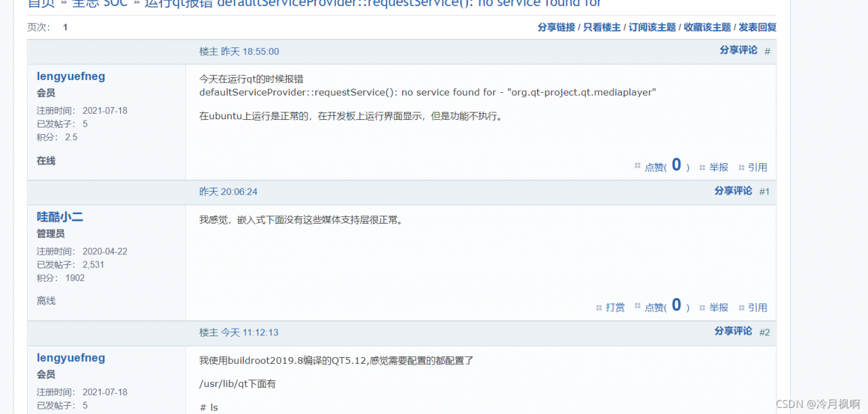
Task: Select registration date 2020-04-22
Action: click(105, 251)
